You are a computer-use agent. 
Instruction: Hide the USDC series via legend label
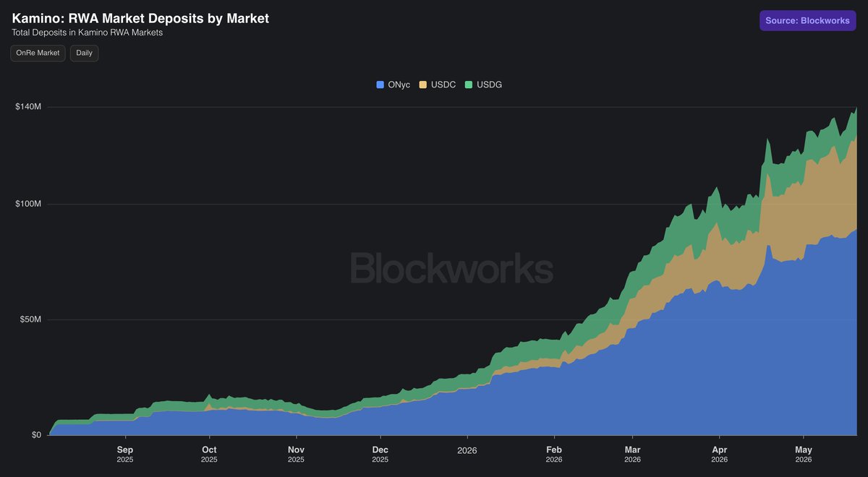pos(443,85)
